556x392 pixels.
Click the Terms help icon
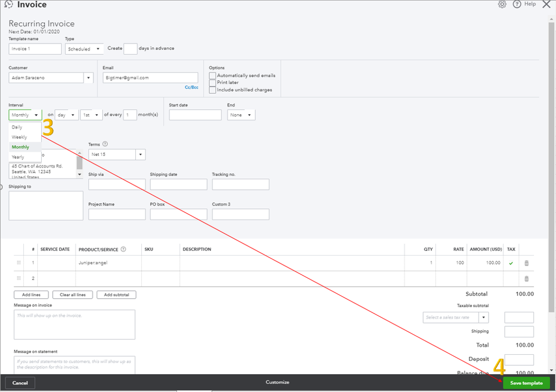[x=105, y=144]
